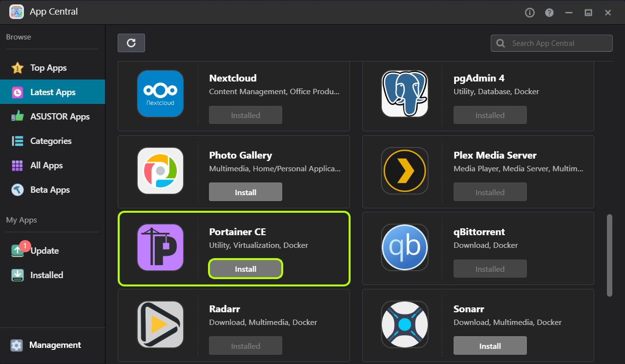Close the App Central window
Image resolution: width=625 pixels, height=364 pixels.
pyautogui.click(x=608, y=13)
